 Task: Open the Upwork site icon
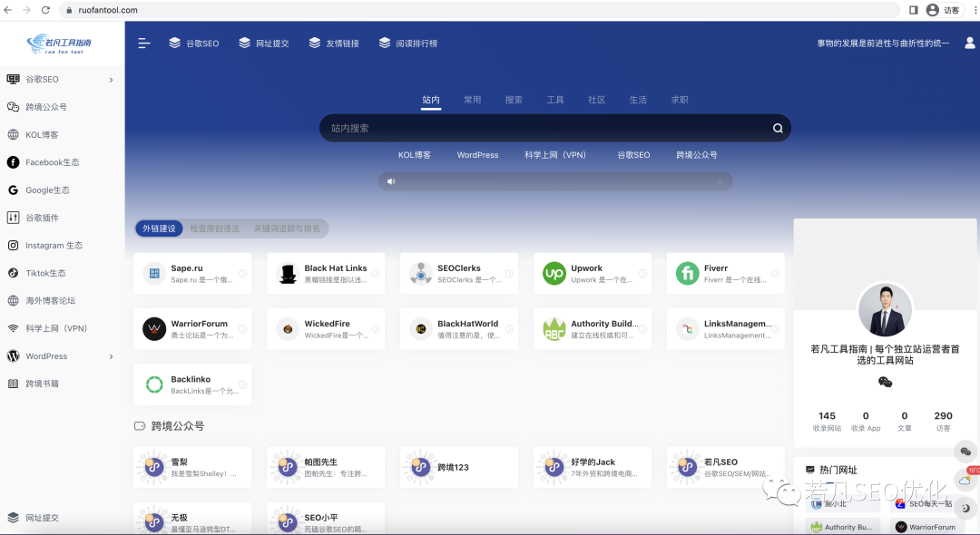click(554, 274)
